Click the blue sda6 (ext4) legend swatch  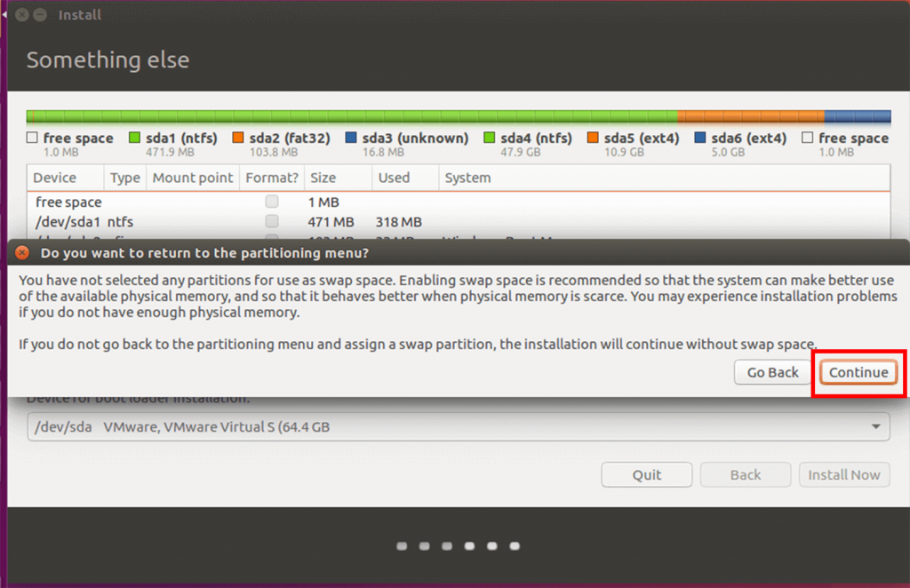pos(700,139)
